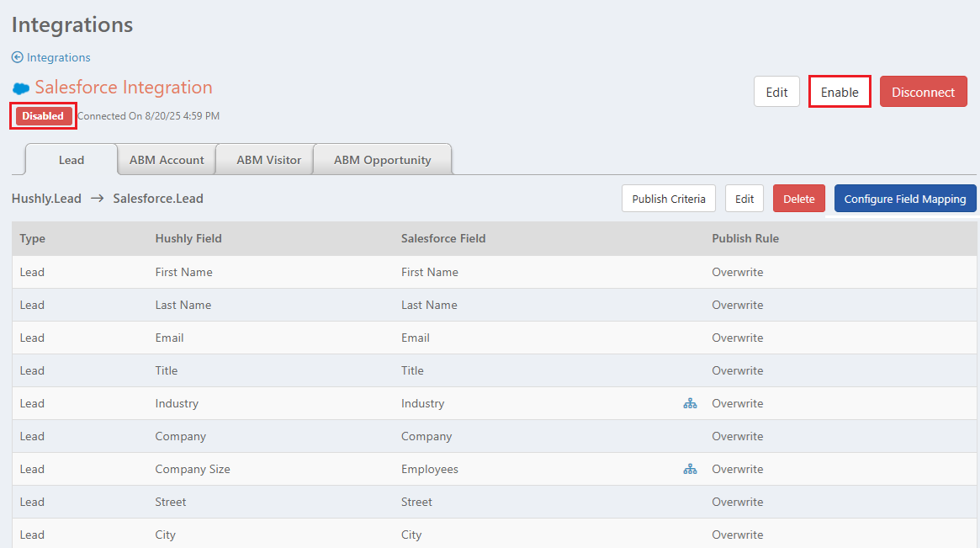
Task: Delete the Lead mapping
Action: click(x=799, y=199)
